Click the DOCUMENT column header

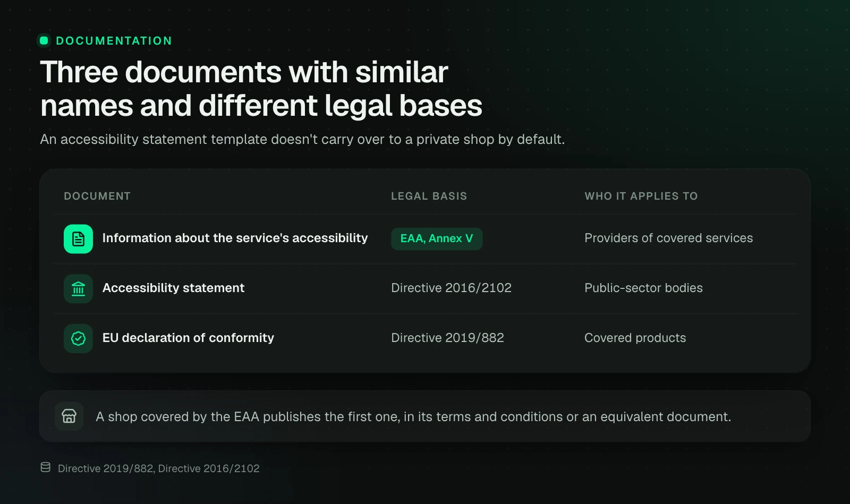(97, 196)
